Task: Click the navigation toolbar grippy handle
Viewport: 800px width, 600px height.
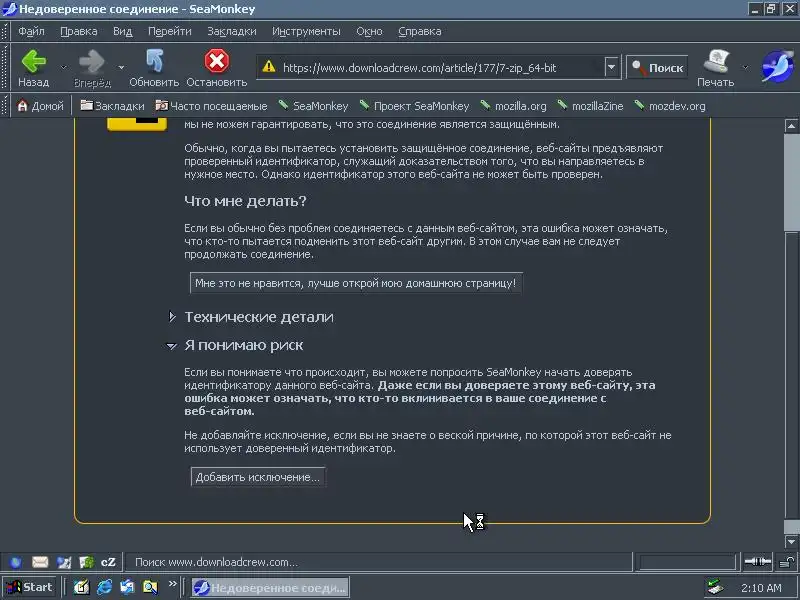Action: tap(5, 67)
